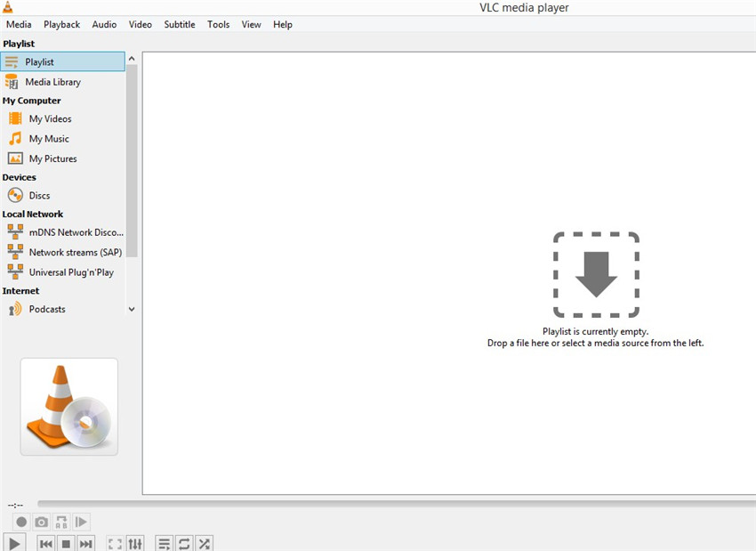Click the My Pictures image icon

(x=15, y=158)
